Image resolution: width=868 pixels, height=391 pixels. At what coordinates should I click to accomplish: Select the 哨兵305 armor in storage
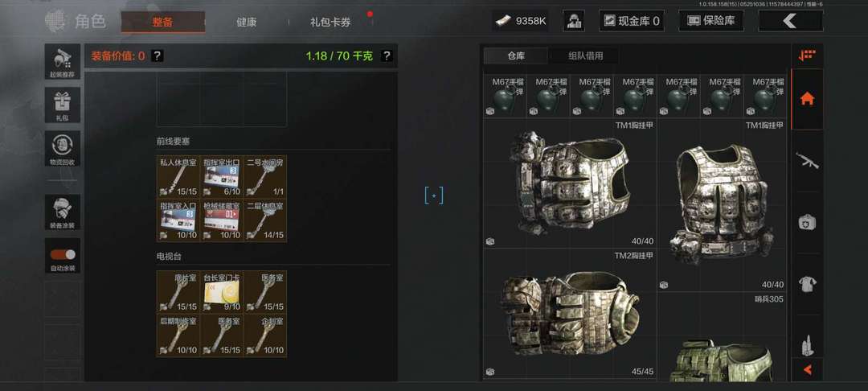click(721, 337)
